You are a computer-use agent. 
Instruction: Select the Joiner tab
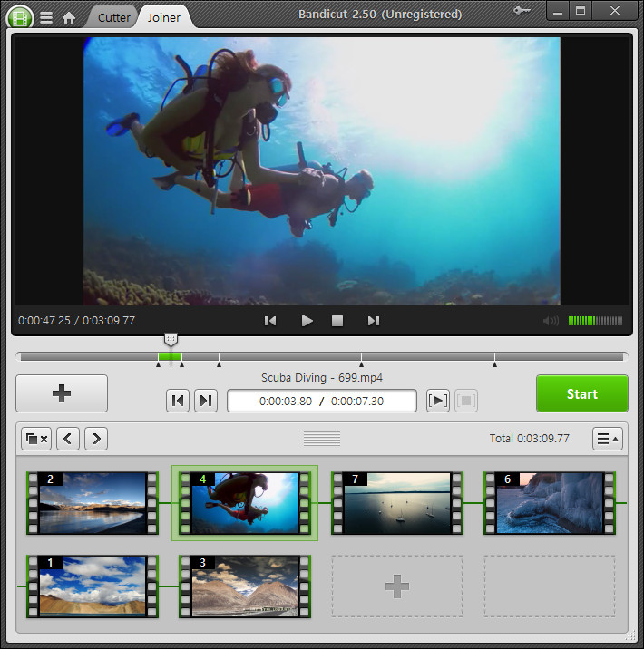pyautogui.click(x=164, y=17)
